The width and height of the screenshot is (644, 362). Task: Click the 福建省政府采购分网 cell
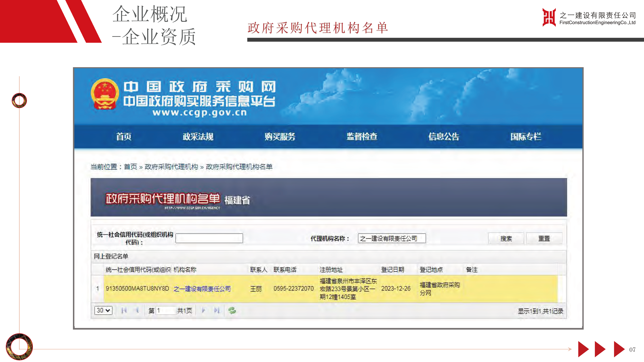[440, 289]
